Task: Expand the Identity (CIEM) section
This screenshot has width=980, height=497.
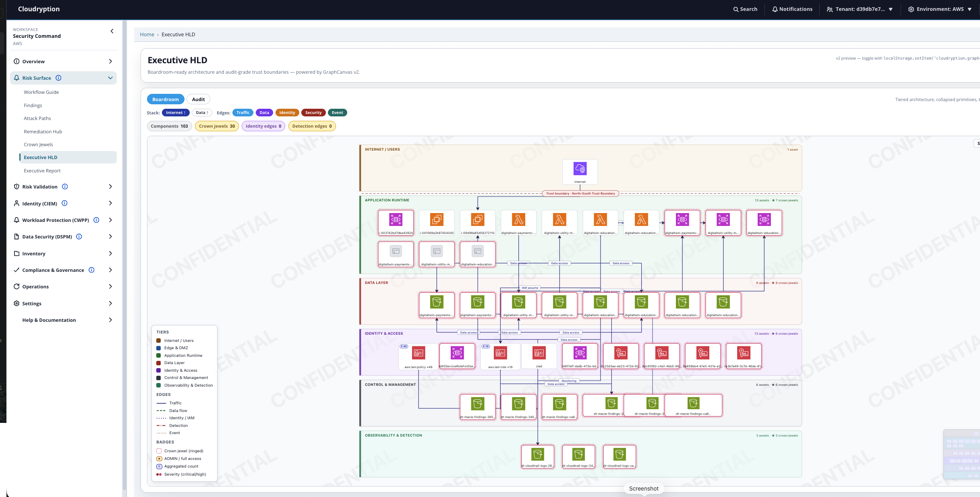Action: tap(63, 203)
